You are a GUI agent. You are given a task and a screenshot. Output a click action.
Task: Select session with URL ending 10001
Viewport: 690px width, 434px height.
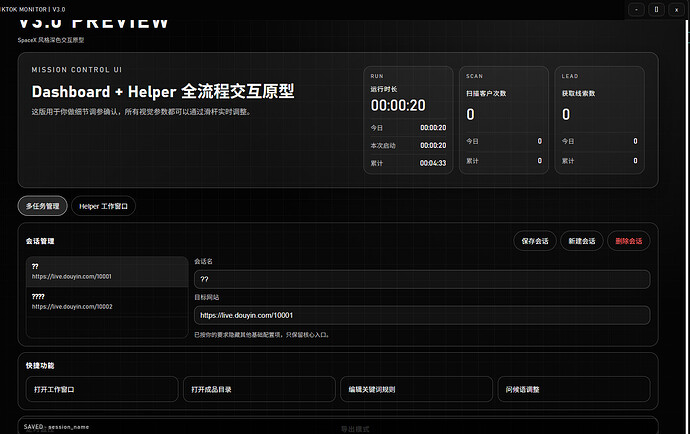[107, 272]
